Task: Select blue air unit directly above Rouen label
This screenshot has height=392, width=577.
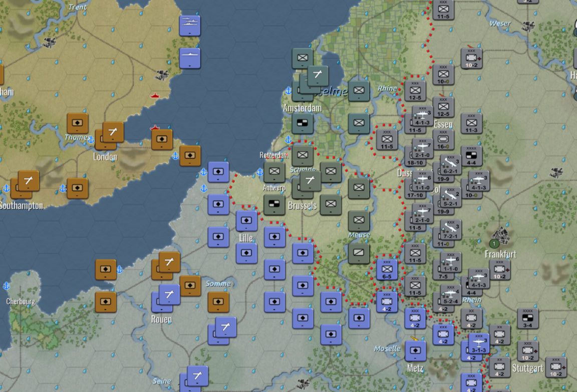Action: [x=169, y=295]
